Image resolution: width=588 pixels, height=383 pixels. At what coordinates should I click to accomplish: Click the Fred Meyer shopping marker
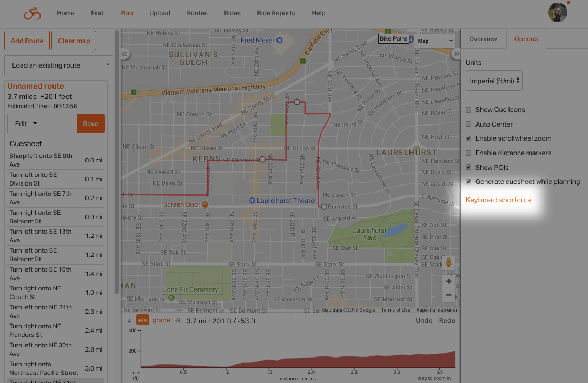(279, 40)
